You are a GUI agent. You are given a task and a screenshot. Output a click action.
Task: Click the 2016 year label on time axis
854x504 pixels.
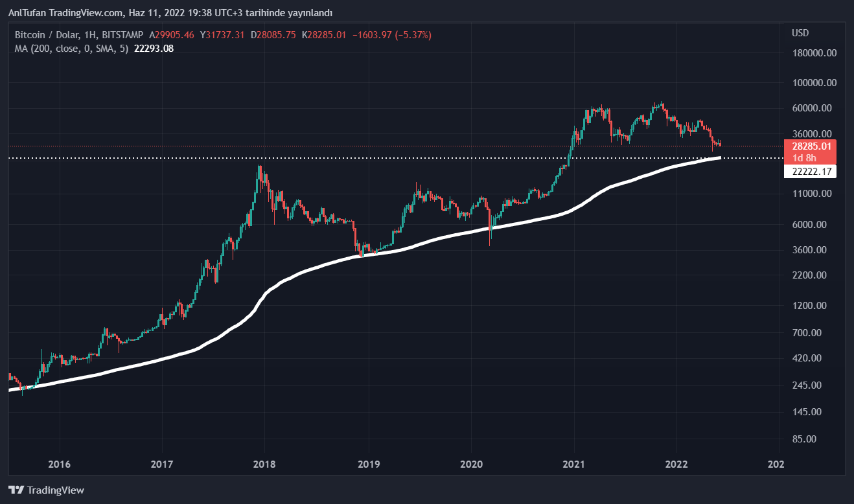pyautogui.click(x=59, y=464)
